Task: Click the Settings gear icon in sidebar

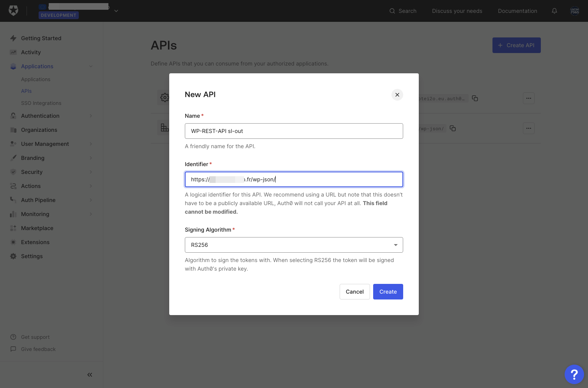Action: click(x=13, y=256)
